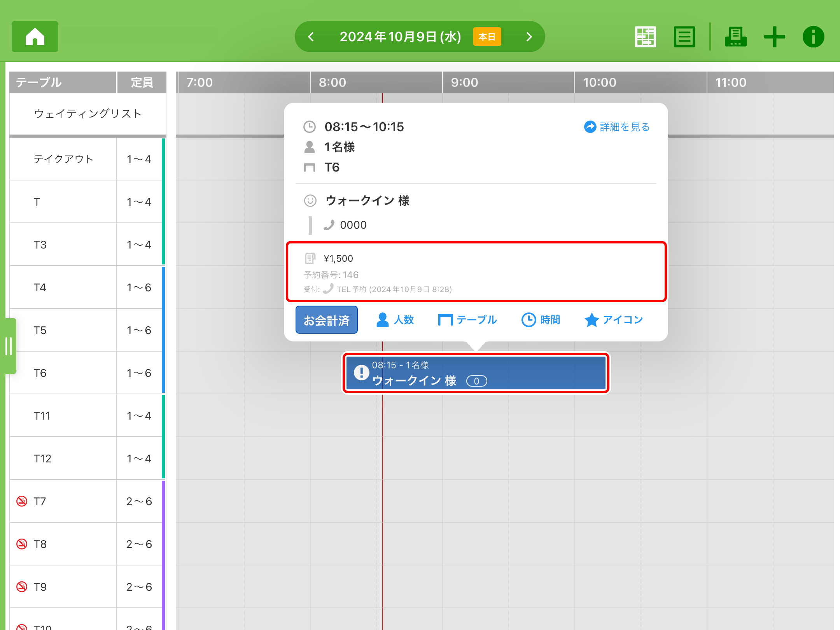Go to next day arrow
The width and height of the screenshot is (840, 630).
point(529,37)
